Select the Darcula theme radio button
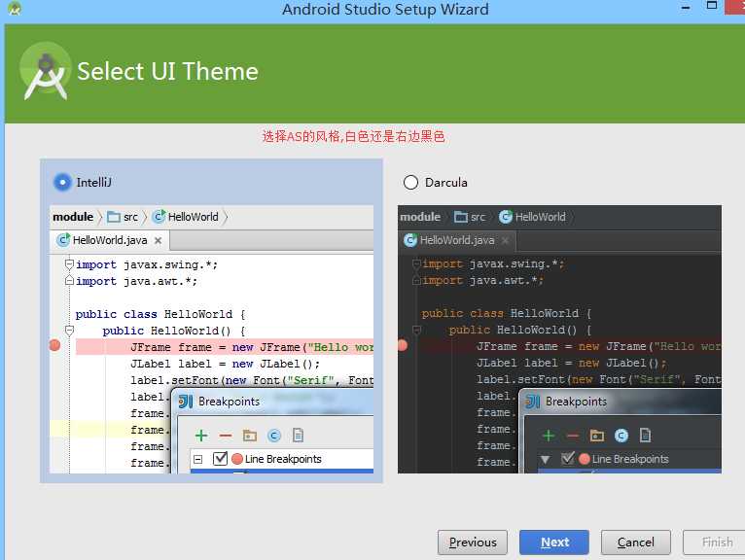 pyautogui.click(x=410, y=183)
